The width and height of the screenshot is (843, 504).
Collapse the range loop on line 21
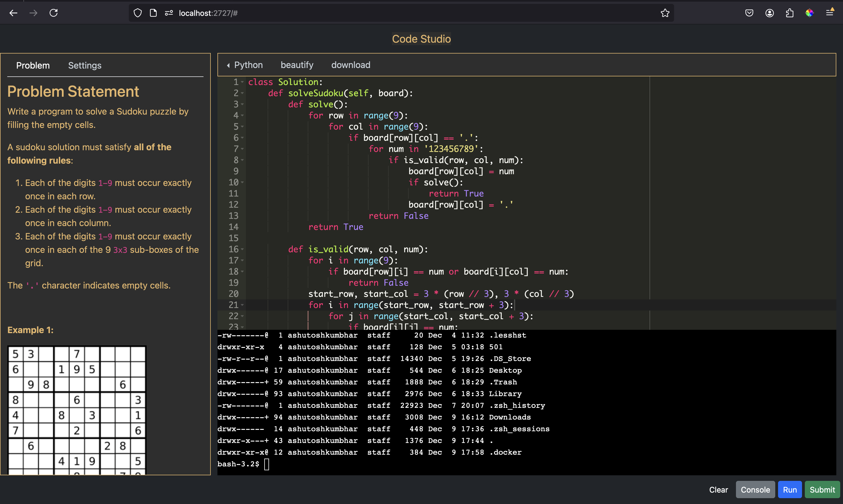(x=242, y=305)
